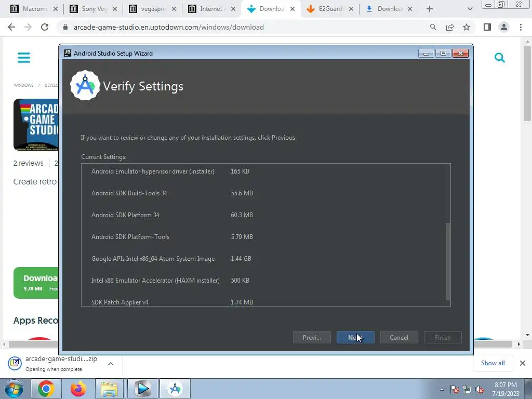Click the network tray icon
532x399 pixels.
(467, 389)
